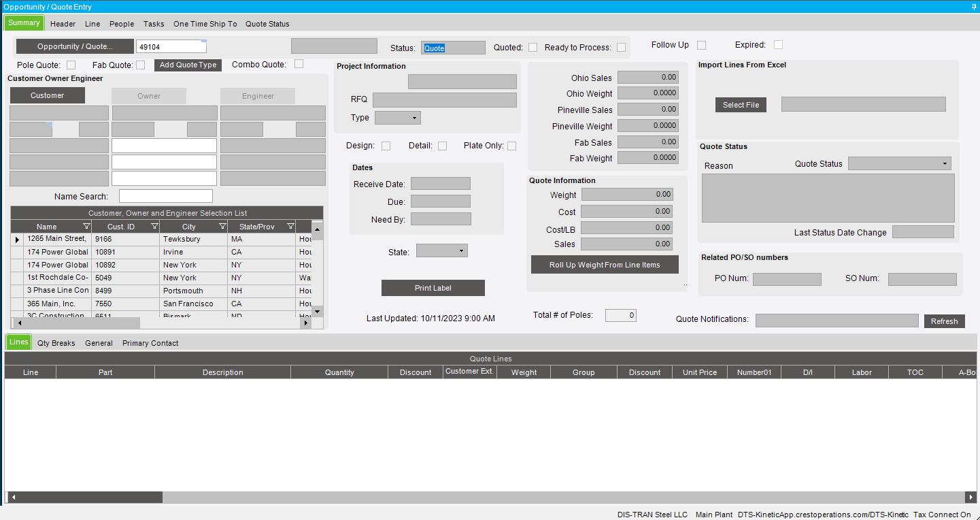Switch to the Quote Status tab
980x520 pixels.
[267, 24]
